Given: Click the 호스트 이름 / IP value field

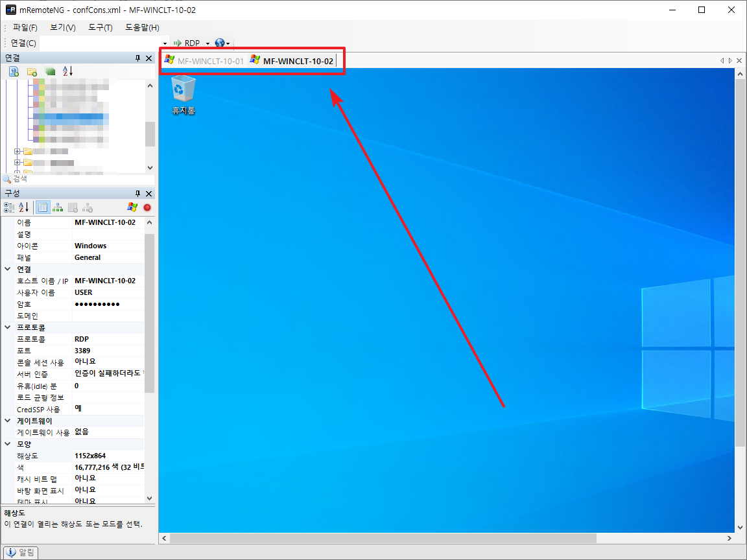Looking at the screenshot, I should click(x=108, y=281).
